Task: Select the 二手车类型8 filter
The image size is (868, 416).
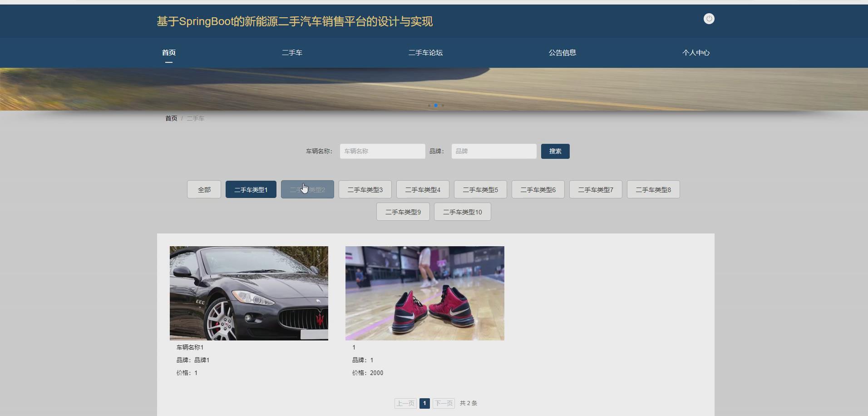Action: [x=653, y=189]
